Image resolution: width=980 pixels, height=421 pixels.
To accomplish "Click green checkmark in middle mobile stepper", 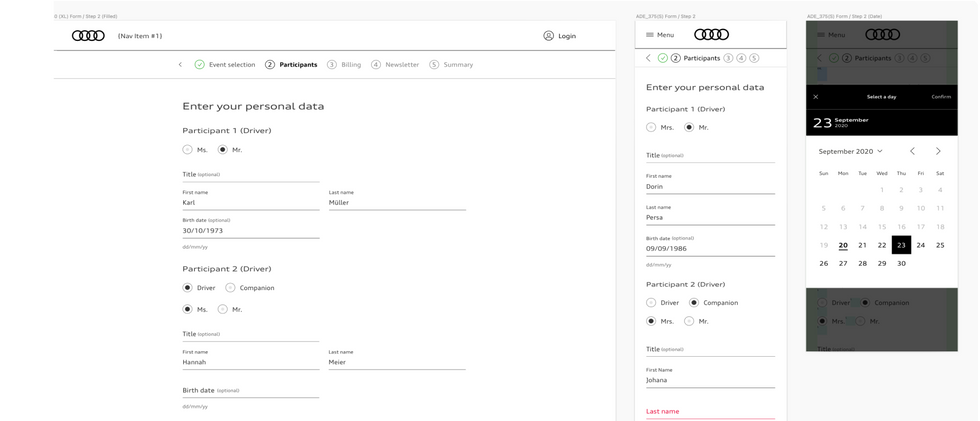I will 662,58.
